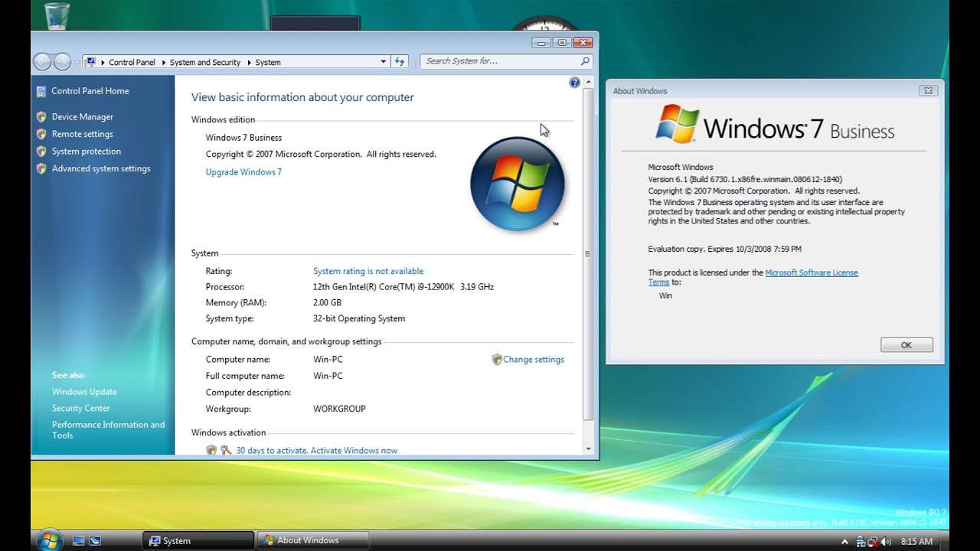Open the blue Help question-mark button
980x551 pixels.
tap(574, 82)
